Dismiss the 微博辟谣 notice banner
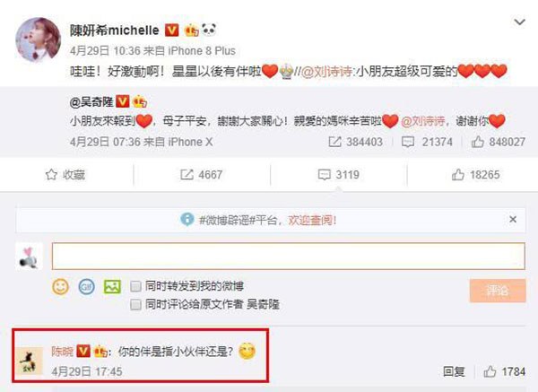538x392 pixels. (x=513, y=220)
